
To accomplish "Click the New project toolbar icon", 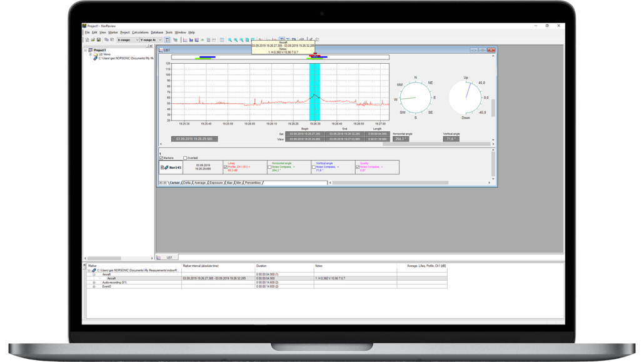I will tap(87, 40).
